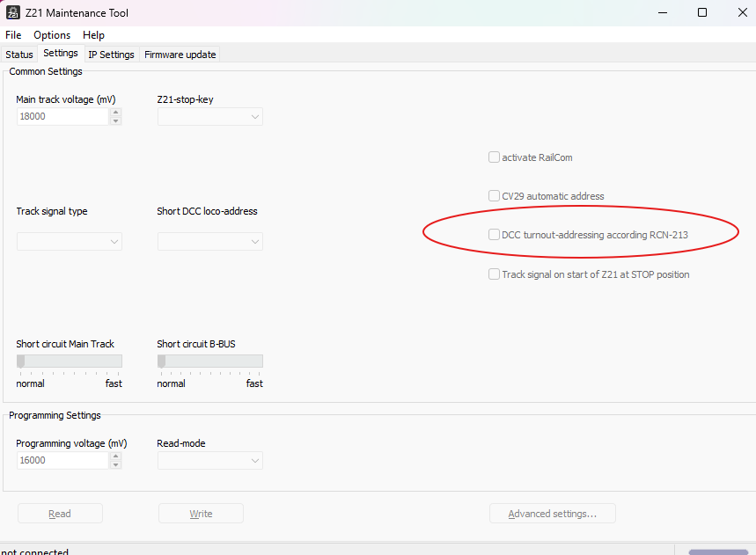Open the Help menu

point(93,35)
